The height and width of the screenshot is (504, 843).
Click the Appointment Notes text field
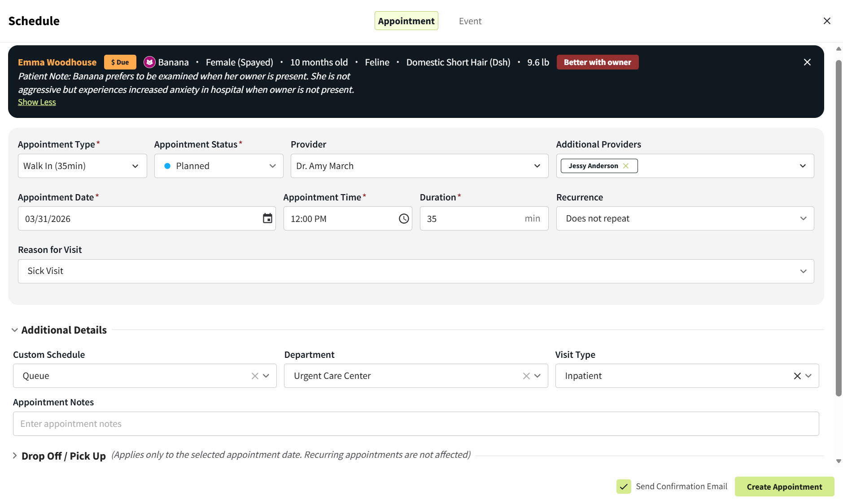point(416,424)
